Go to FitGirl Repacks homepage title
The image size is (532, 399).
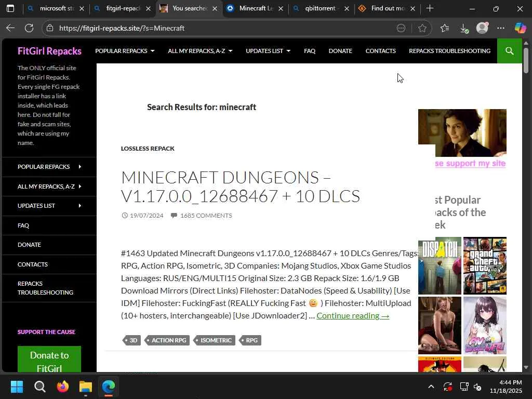tap(49, 51)
